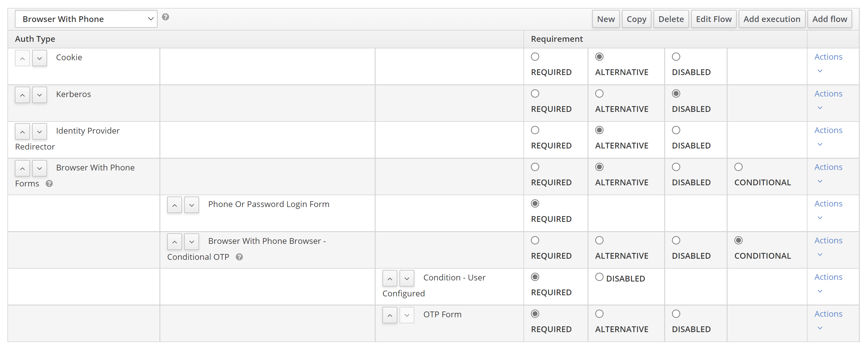Move the Kerberos execution up
The height and width of the screenshot is (353, 868).
coord(22,95)
